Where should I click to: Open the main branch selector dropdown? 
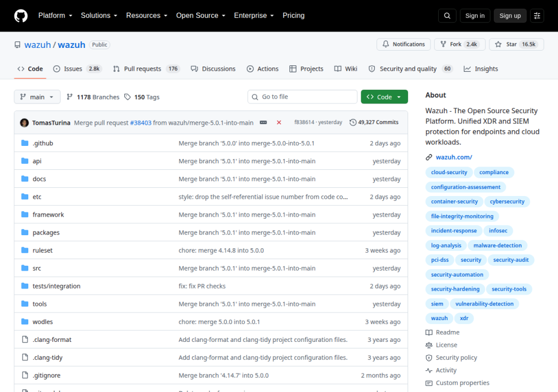(x=37, y=97)
